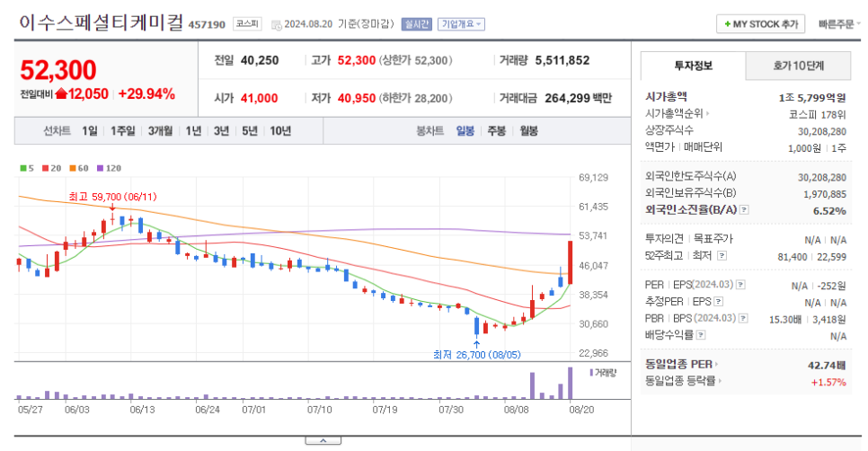Click the calendar icon before the date 2024.08.20
The width and height of the screenshot is (868, 451).
276,25
